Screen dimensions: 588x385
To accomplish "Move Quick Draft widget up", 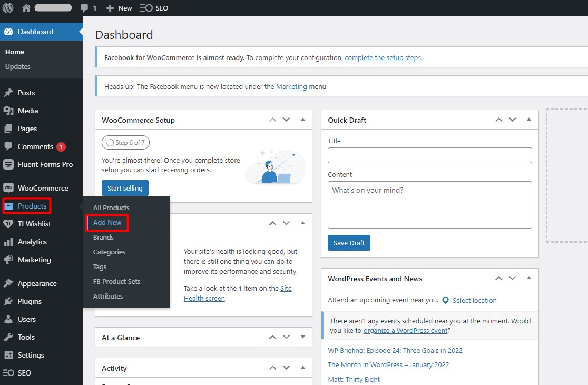I will click(499, 120).
